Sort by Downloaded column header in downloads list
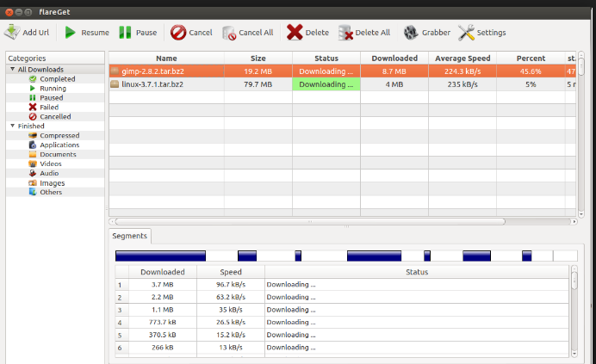Screen dimensions: 596x364 click(x=394, y=59)
